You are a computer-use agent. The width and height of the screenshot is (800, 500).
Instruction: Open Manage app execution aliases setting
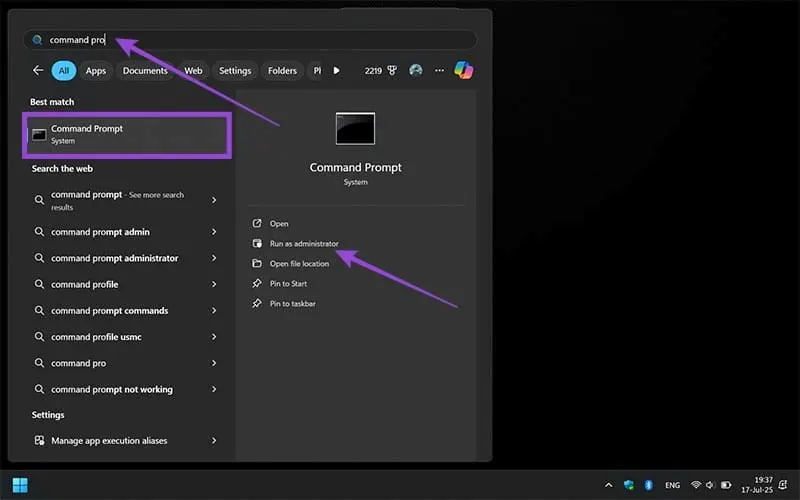[126, 440]
